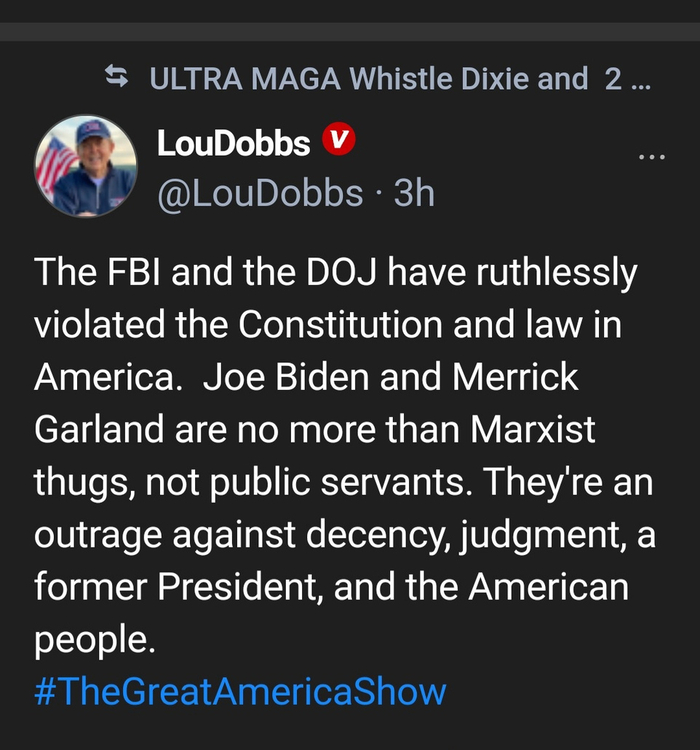Open the #TheGreatAmericaShow hashtag
The image size is (700, 750).
click(x=240, y=691)
